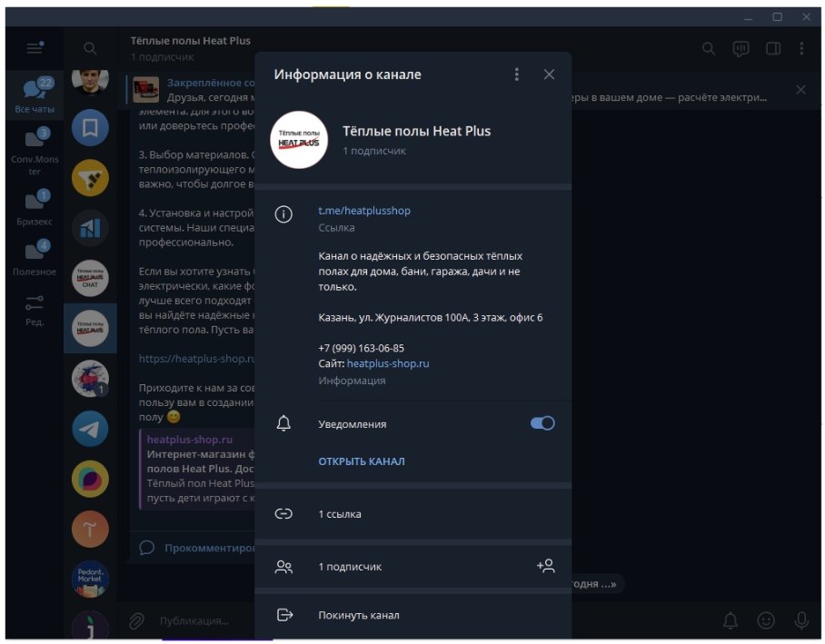Image resolution: width=825 pixels, height=644 pixels.
Task: Open the Бризекс folder
Action: point(35,208)
